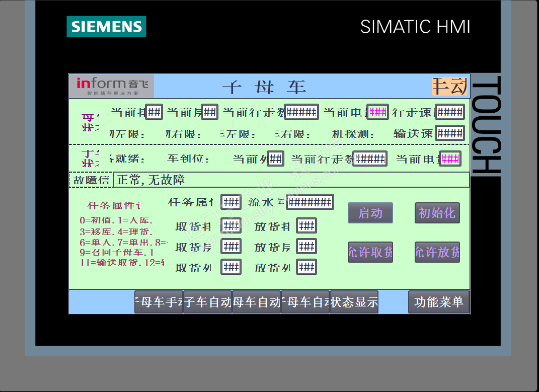539x392 pixels.
Task: Click the 输送速度 conveying speed field
Action: 450,133
